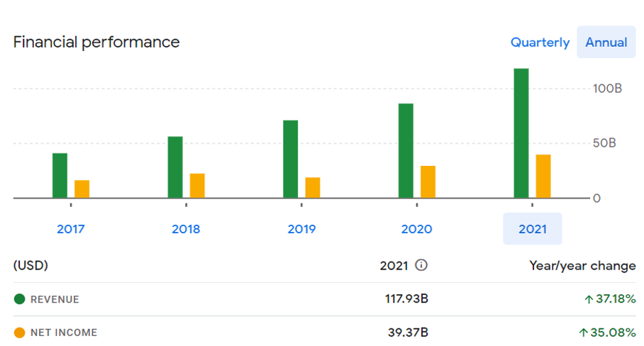Pick the 2019 year label
Screen dimensions: 644x346
301,229
